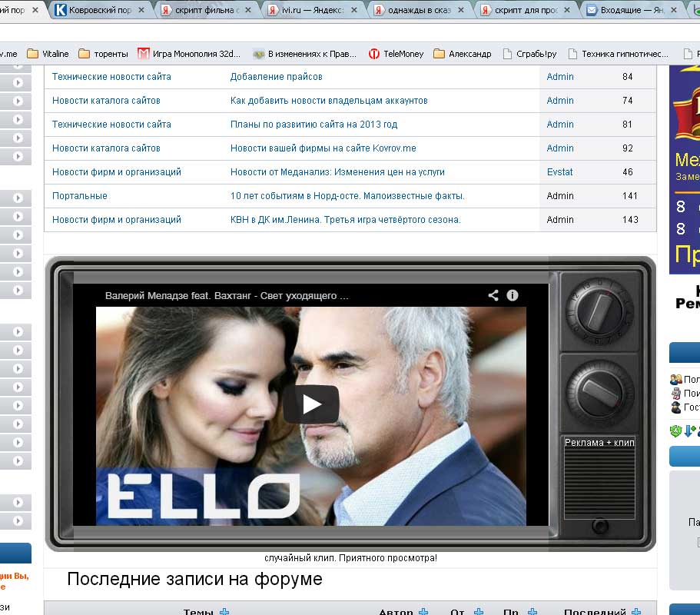Open Игра Монополия 32d bookmark

pyautogui.click(x=189, y=54)
